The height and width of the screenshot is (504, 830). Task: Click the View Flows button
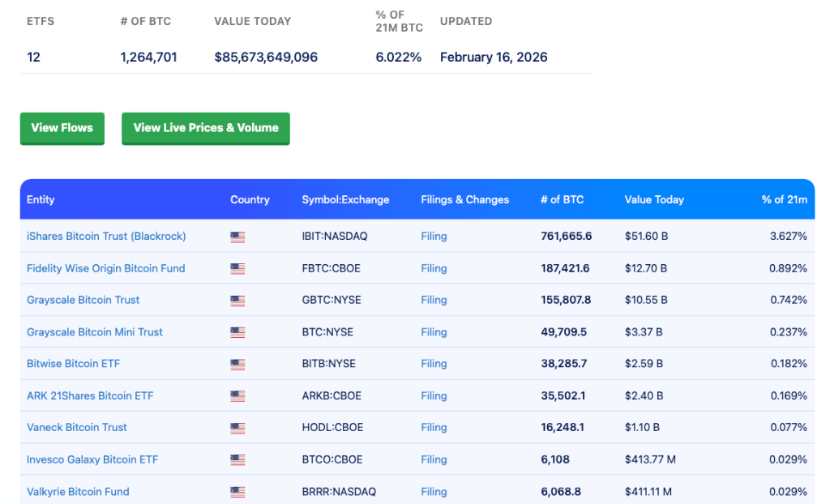click(x=62, y=128)
